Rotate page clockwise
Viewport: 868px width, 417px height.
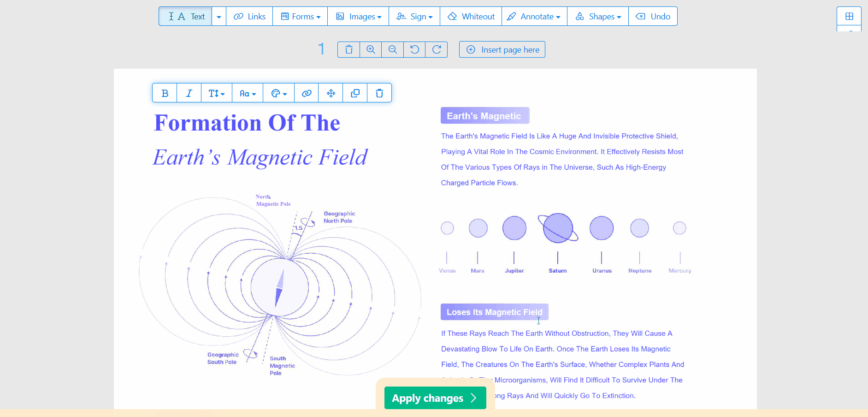coord(437,49)
